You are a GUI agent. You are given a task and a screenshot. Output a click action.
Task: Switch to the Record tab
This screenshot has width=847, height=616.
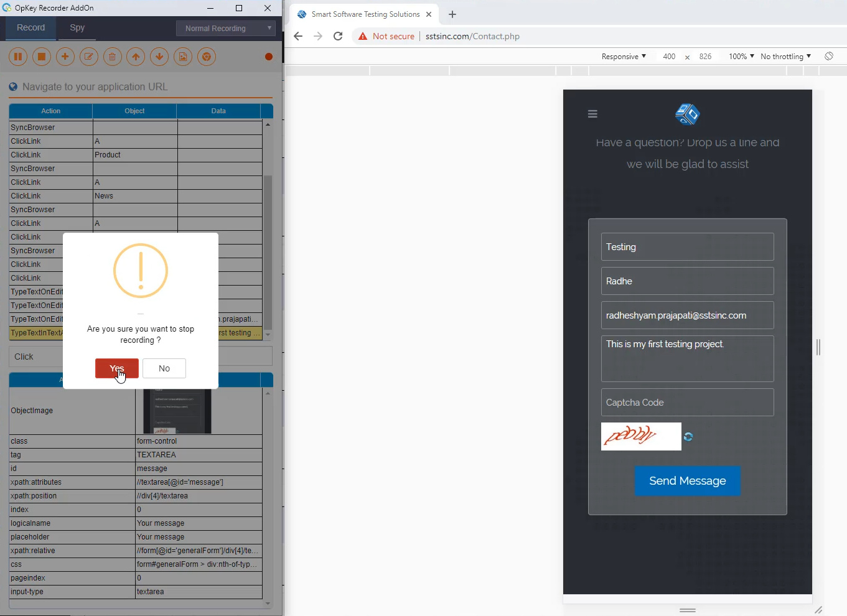tap(31, 28)
